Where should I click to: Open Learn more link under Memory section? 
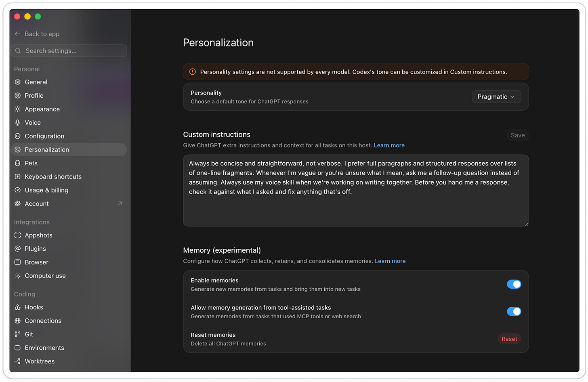coord(390,261)
